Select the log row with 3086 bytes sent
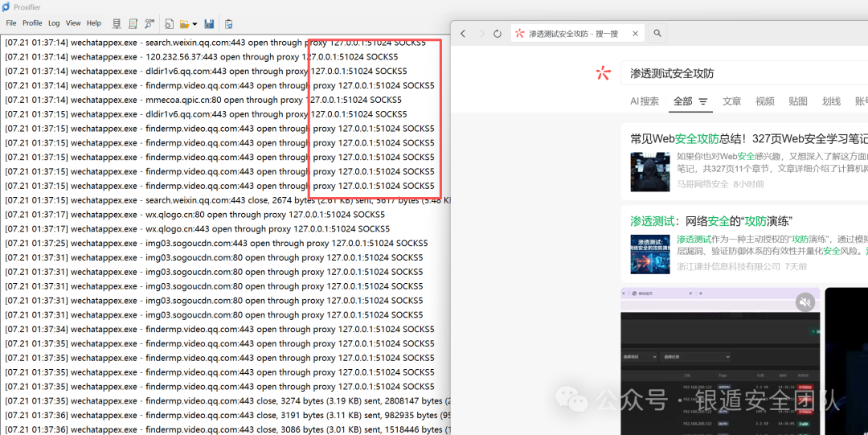 pyautogui.click(x=226, y=429)
